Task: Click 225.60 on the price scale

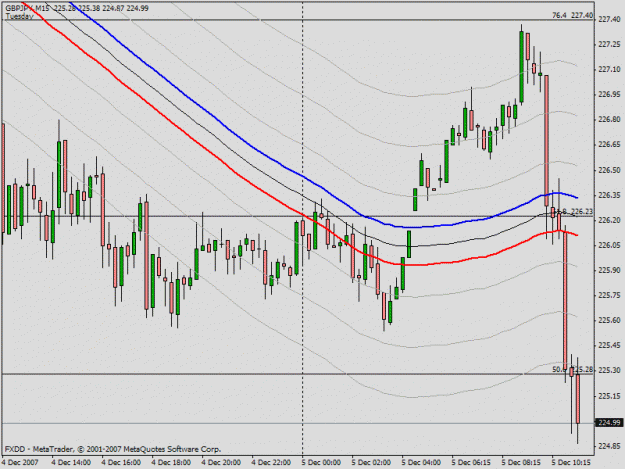Action: pos(609,320)
